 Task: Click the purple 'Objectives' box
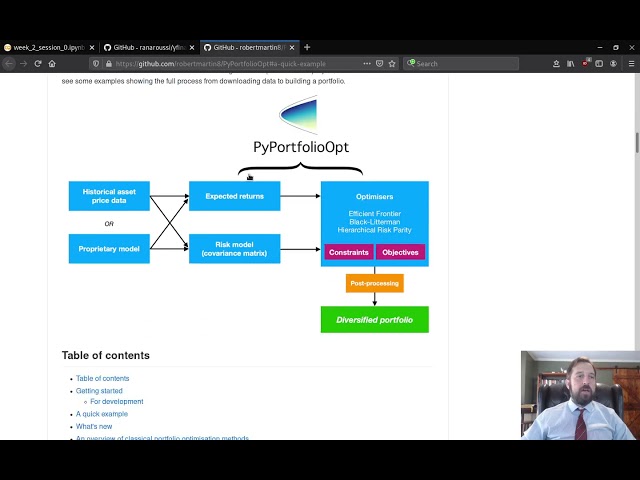pos(400,252)
